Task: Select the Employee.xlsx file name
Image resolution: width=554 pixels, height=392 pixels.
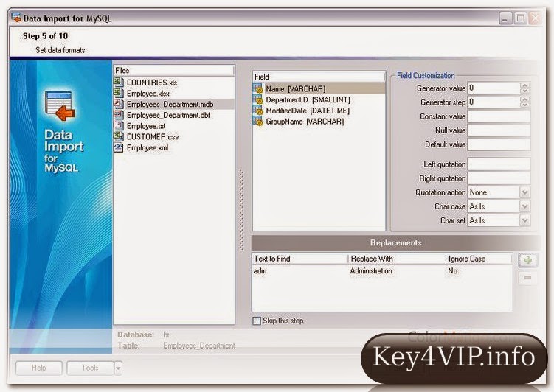Action: pyautogui.click(x=148, y=94)
